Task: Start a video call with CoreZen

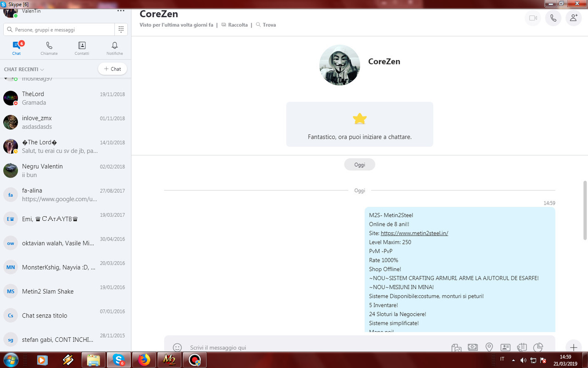Action: pyautogui.click(x=532, y=18)
